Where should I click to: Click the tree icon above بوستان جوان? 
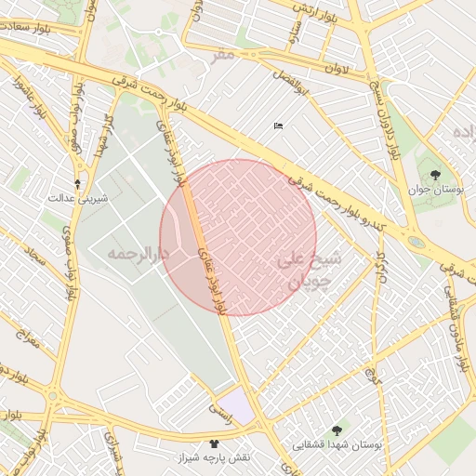[435, 176]
